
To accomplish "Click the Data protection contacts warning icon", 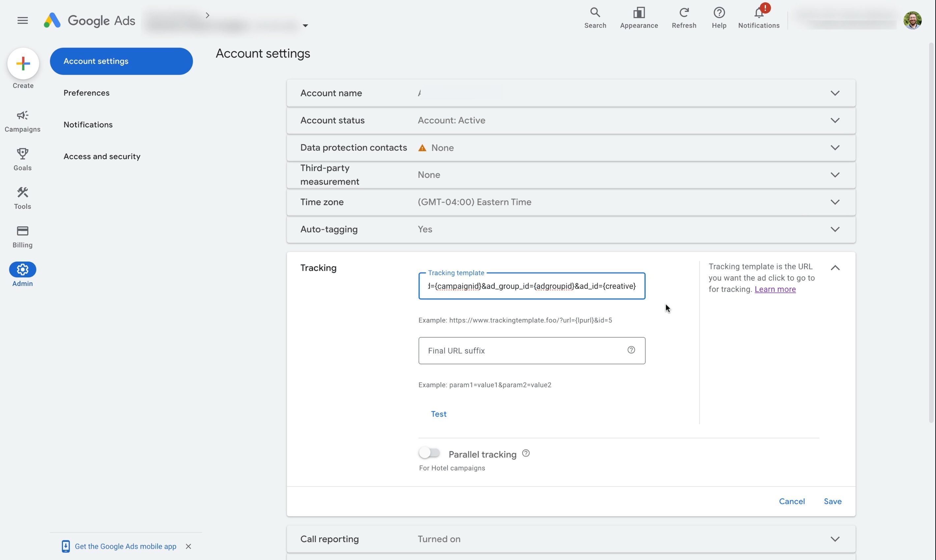I will [422, 148].
